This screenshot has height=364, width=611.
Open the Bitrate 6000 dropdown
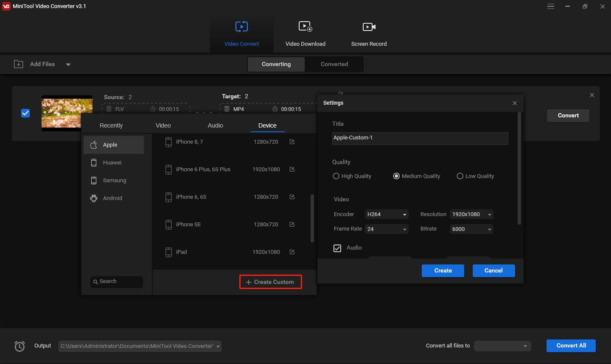click(471, 229)
